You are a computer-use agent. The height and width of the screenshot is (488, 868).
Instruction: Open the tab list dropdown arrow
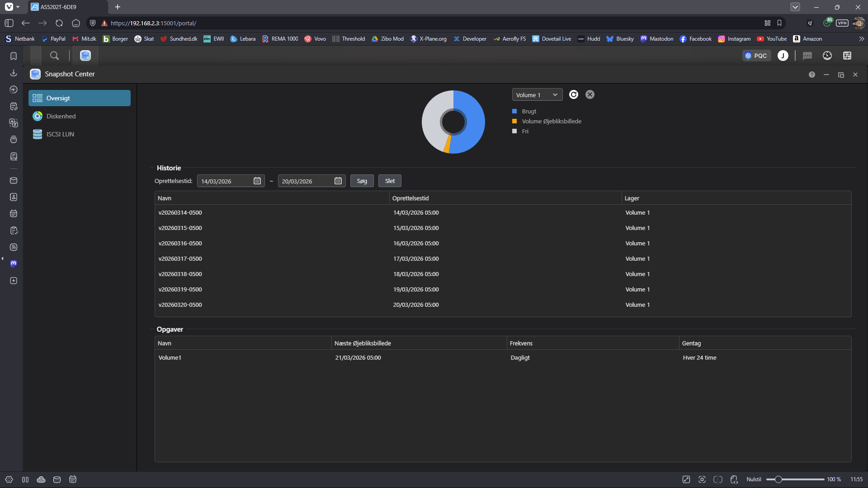point(795,7)
